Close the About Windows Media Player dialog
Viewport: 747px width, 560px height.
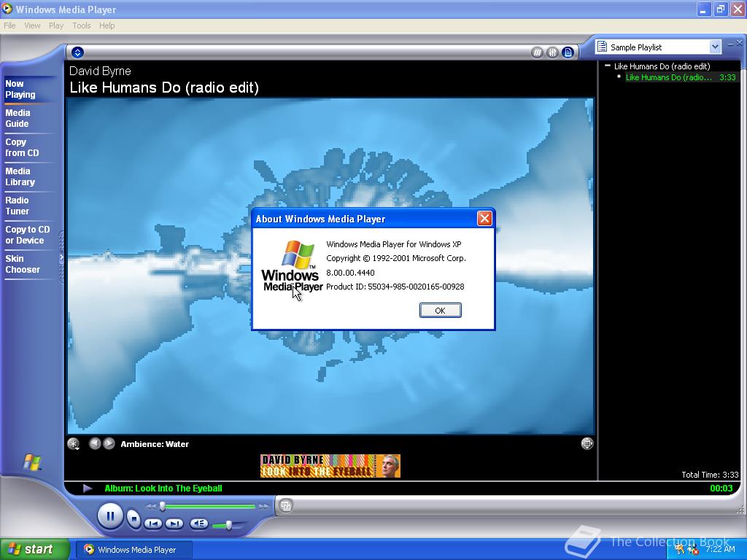[484, 219]
